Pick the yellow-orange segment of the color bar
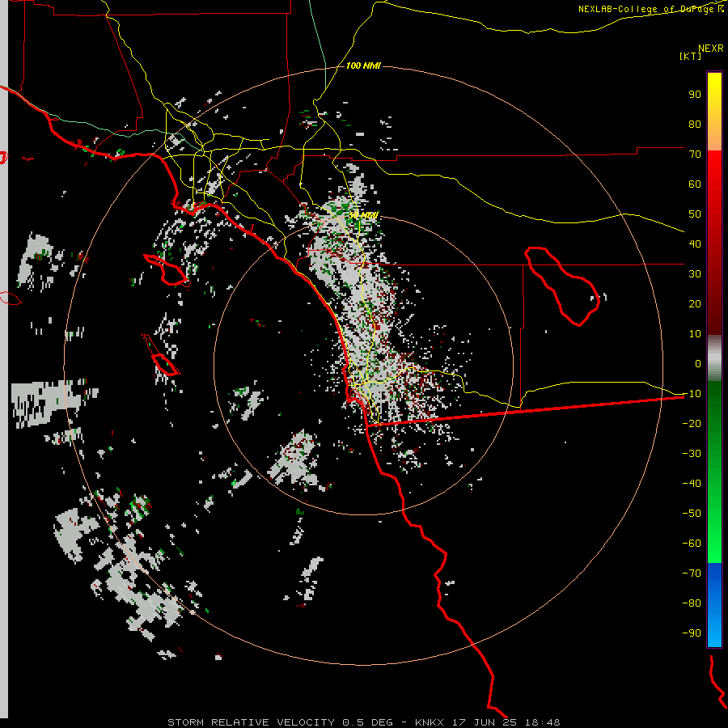This screenshot has height=728, width=728. [x=714, y=112]
